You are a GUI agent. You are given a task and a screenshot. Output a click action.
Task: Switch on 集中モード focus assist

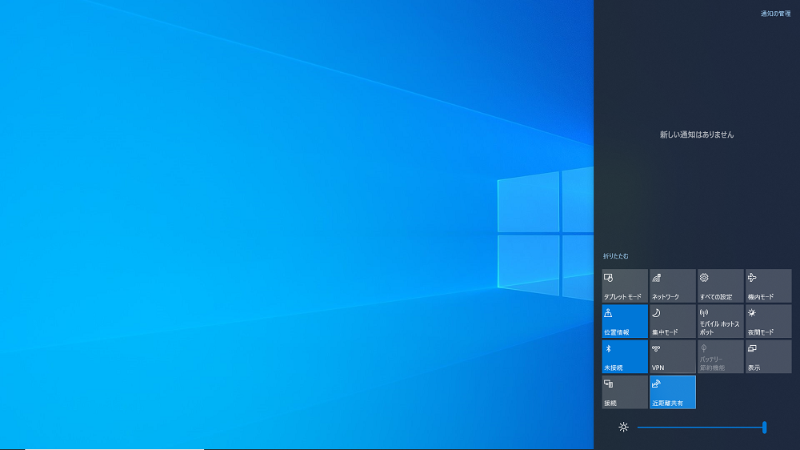(672, 321)
